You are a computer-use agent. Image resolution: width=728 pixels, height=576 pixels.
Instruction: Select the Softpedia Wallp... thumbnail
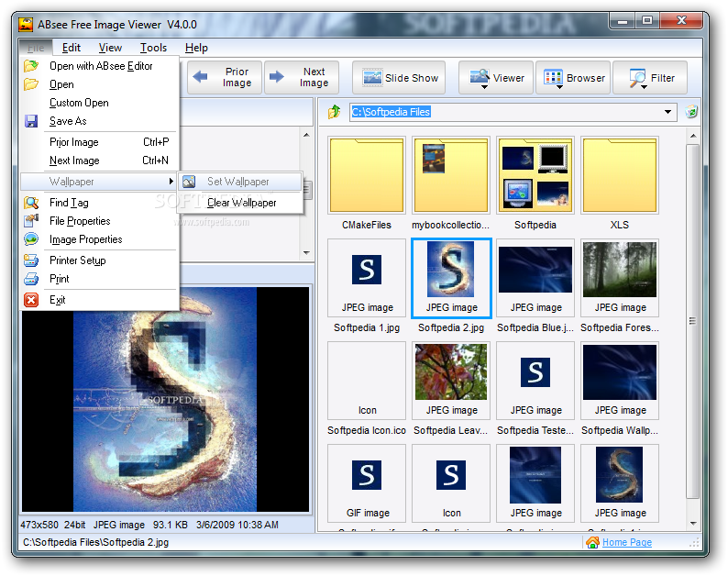[x=620, y=381]
